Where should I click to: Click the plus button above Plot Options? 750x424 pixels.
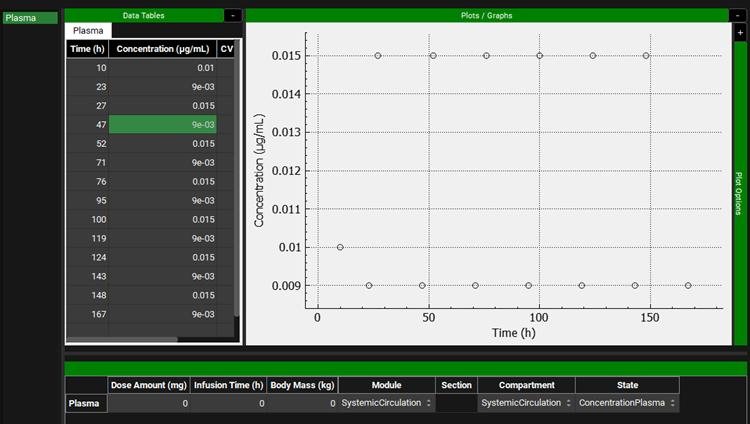(740, 33)
